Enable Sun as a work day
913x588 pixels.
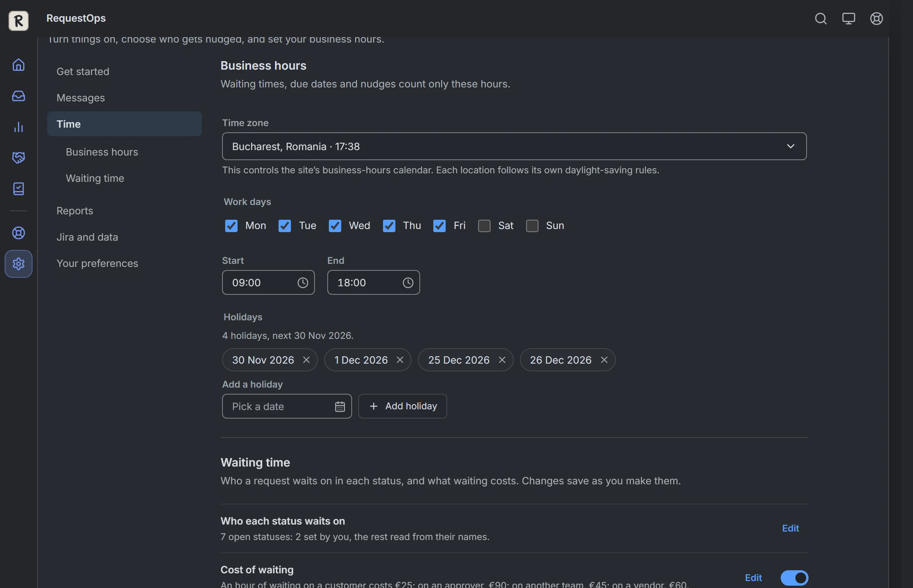[x=532, y=226]
